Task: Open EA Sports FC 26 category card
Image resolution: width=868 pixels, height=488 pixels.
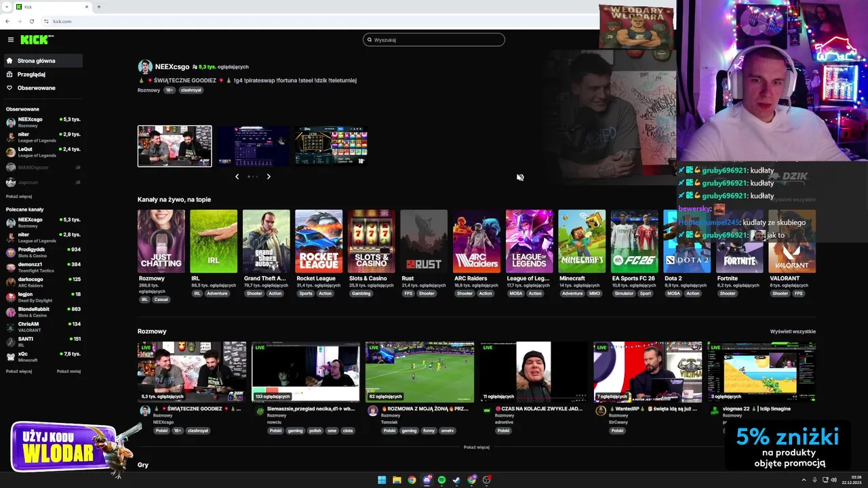Action: coord(634,241)
